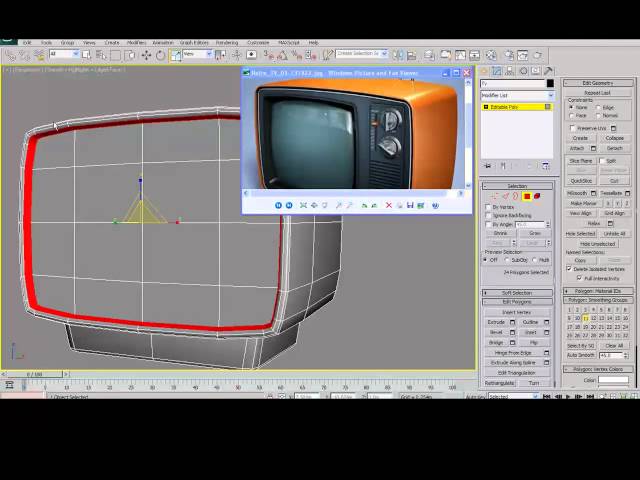Open the Display command panel tab
Image resolution: width=640 pixels, height=480 pixels.
536,71
